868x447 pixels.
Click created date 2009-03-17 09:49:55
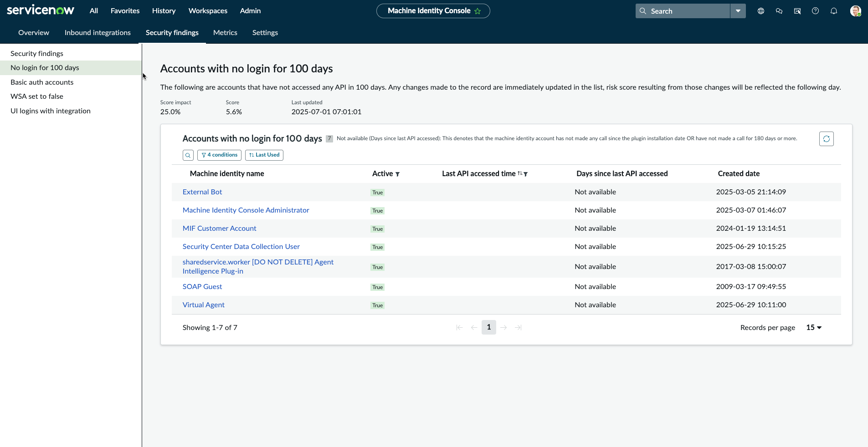[x=751, y=287]
